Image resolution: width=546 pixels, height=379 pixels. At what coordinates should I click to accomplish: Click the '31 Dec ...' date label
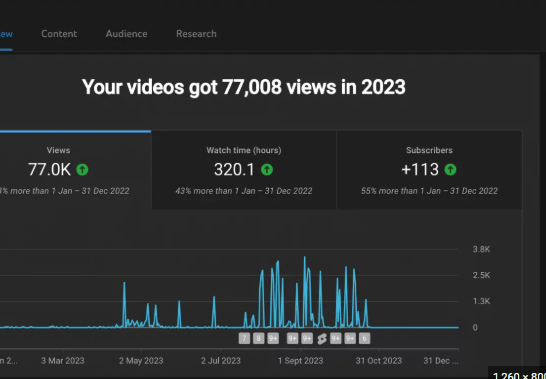(x=441, y=361)
